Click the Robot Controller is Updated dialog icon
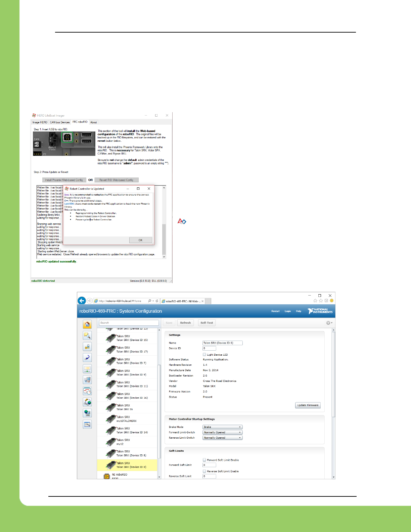The image size is (411, 532). coord(67,189)
